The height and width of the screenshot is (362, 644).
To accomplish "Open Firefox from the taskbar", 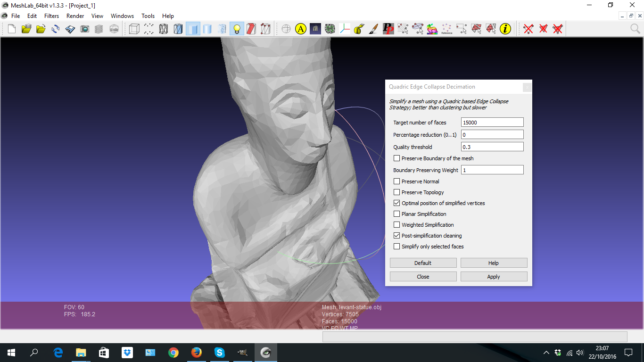I will tap(197, 353).
